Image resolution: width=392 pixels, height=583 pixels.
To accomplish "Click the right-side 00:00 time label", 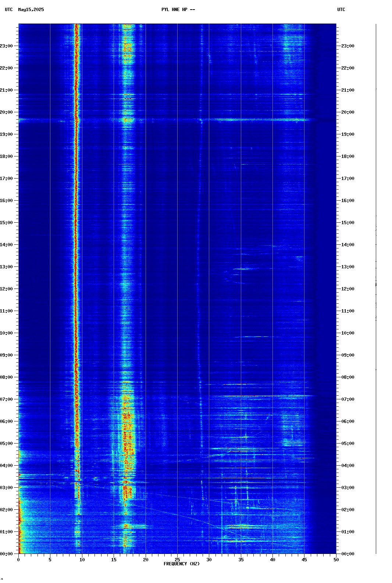I will pos(348,554).
